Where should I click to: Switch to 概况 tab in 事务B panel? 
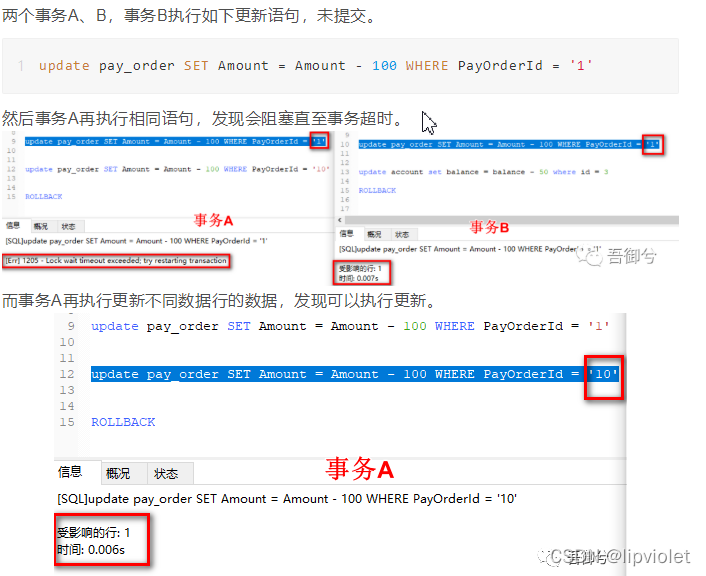click(374, 234)
